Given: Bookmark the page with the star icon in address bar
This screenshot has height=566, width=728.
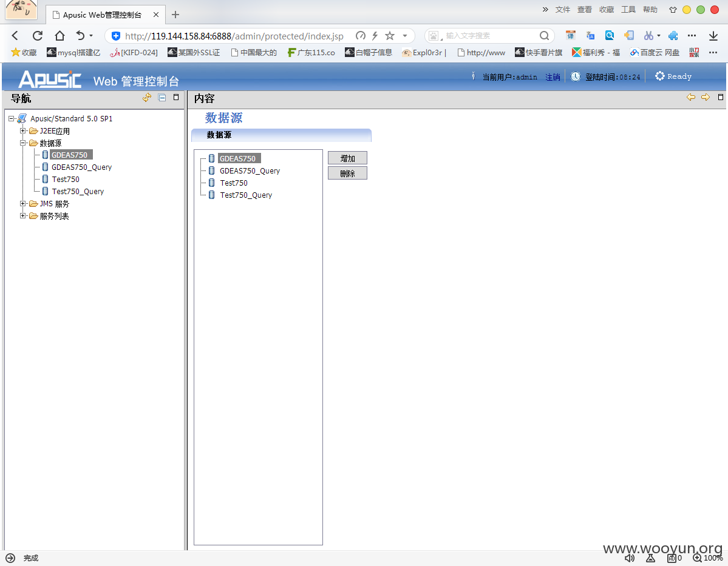Looking at the screenshot, I should [390, 36].
